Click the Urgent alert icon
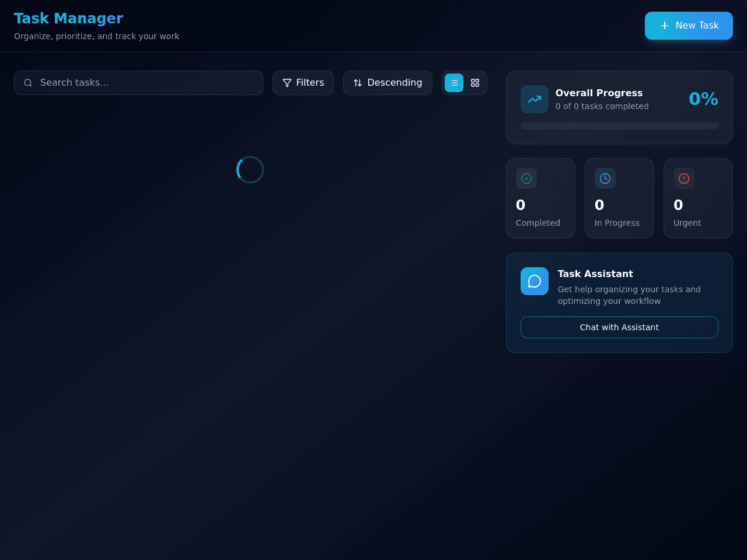 [684, 178]
